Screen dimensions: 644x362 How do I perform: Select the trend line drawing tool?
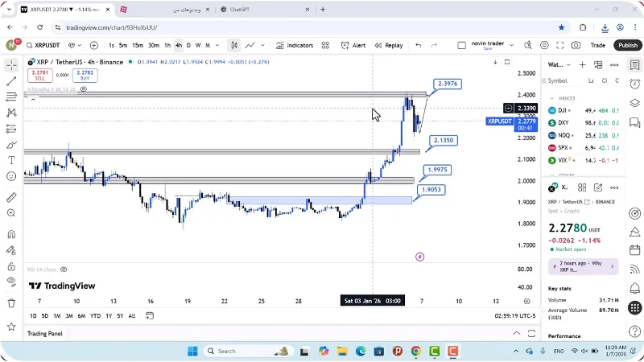click(11, 81)
